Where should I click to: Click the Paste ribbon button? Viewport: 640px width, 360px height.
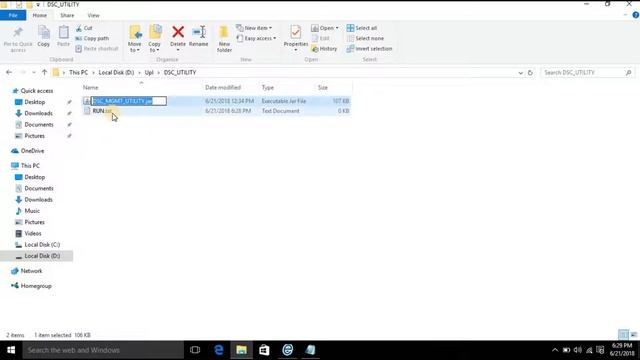(63, 36)
